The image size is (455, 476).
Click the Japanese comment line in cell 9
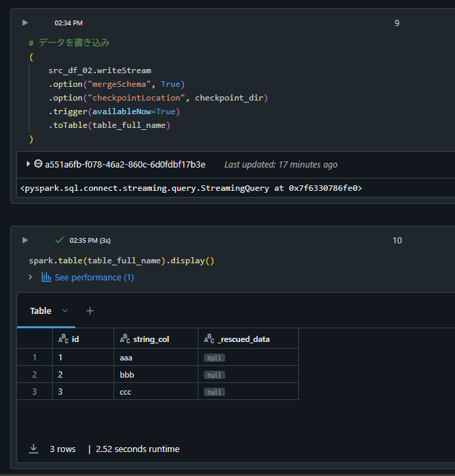coord(69,42)
